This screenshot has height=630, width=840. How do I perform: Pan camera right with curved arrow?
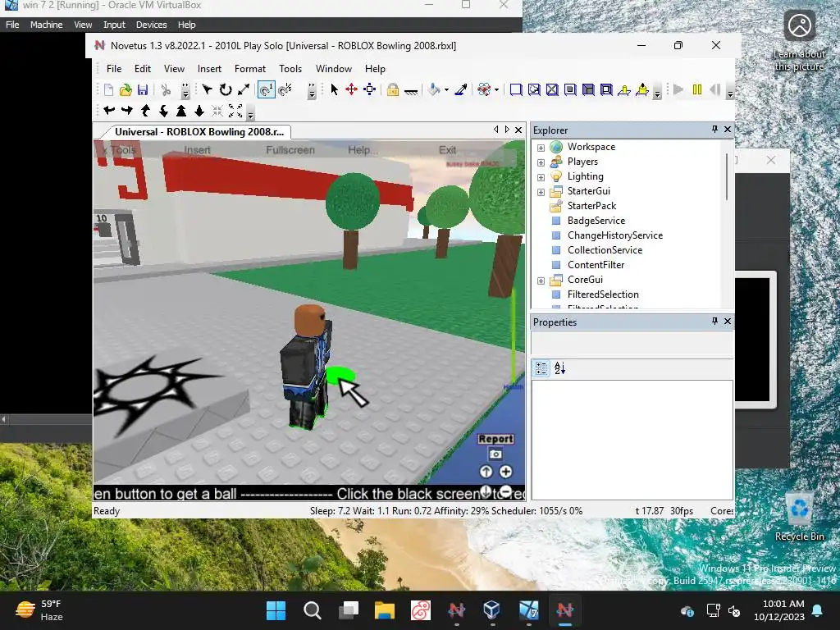point(127,111)
